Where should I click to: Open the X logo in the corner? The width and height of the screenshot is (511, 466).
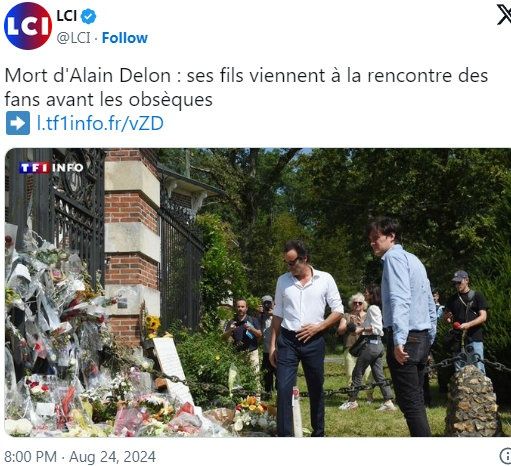[x=504, y=15]
